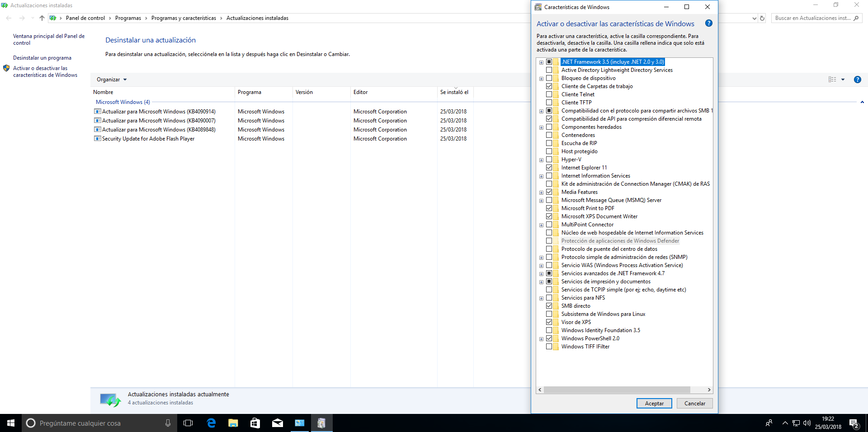Click the Cortana microphone icon
Image resolution: width=868 pixels, height=432 pixels.
point(168,423)
